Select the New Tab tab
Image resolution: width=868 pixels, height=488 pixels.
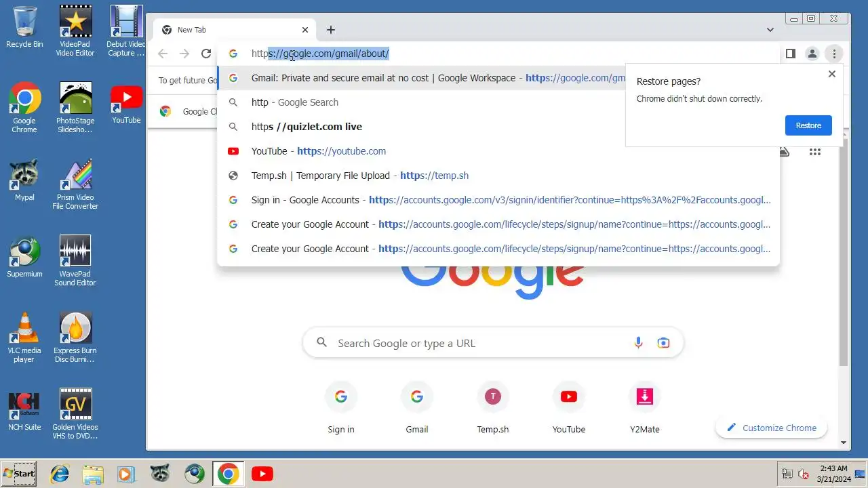(233, 30)
